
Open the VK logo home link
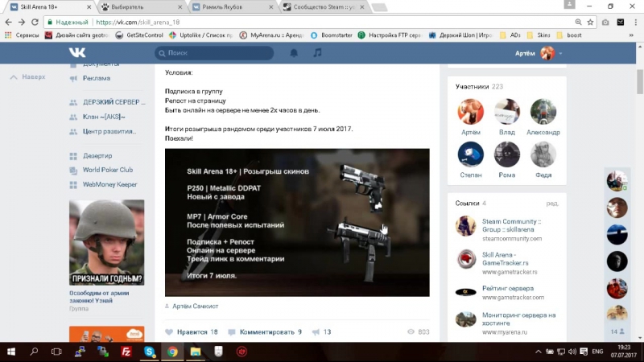click(x=77, y=52)
